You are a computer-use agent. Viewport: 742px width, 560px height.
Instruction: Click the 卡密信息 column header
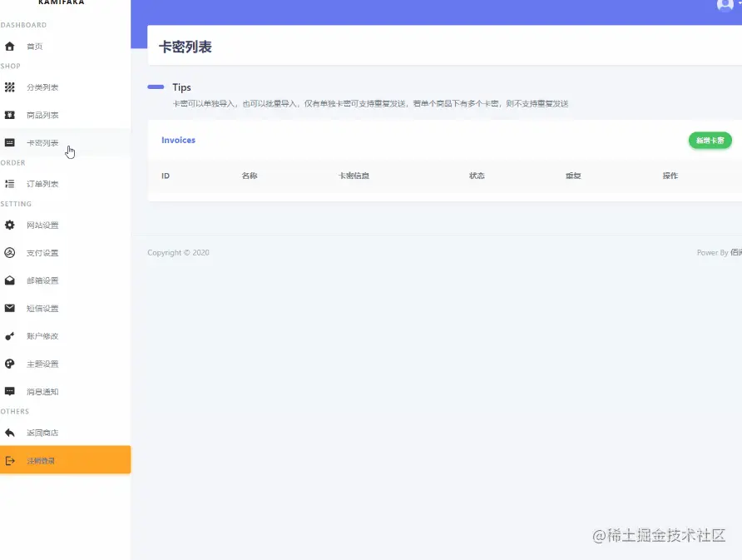coord(354,176)
